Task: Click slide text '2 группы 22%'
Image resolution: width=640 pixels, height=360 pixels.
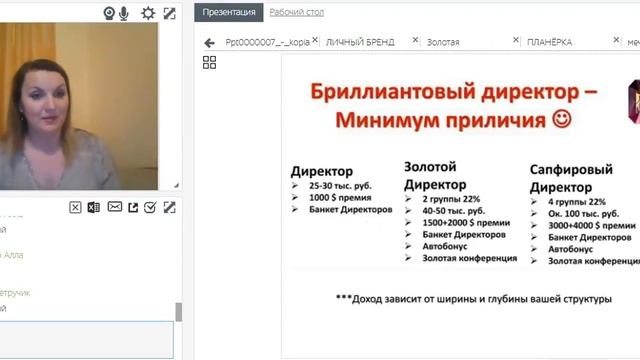Action: [x=451, y=199]
